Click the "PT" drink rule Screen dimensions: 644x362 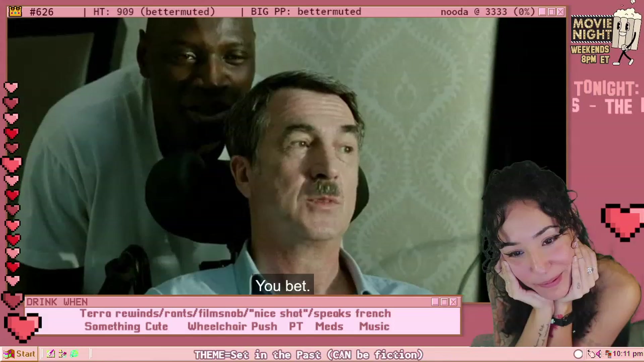[296, 326]
